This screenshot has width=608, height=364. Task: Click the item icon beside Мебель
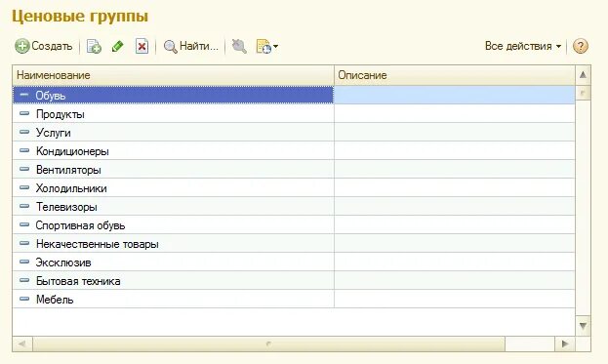pos(24,299)
